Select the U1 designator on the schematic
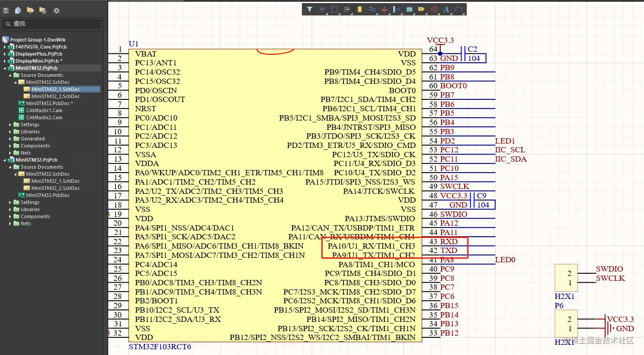644x355 pixels. [x=133, y=44]
